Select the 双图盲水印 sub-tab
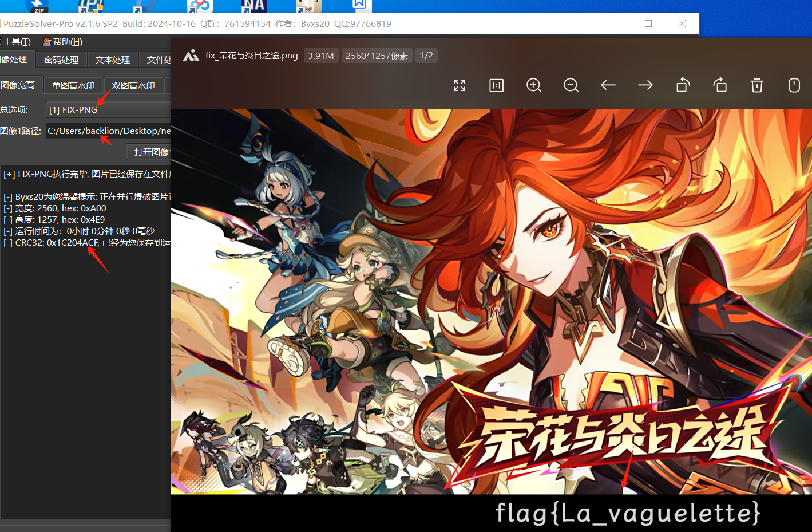Image resolution: width=812 pixels, height=532 pixels. click(x=133, y=85)
